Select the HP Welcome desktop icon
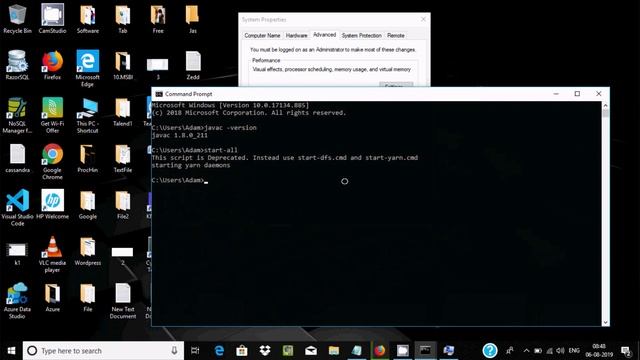Image resolution: width=640 pixels, height=360 pixels. (52, 204)
